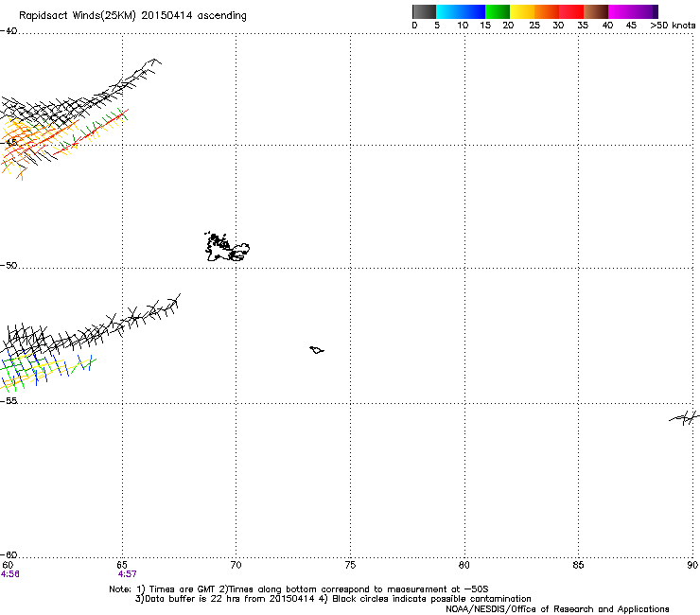The height and width of the screenshot is (615, 700).
Task: Click the '-40' latitude label
Action: pos(9,31)
